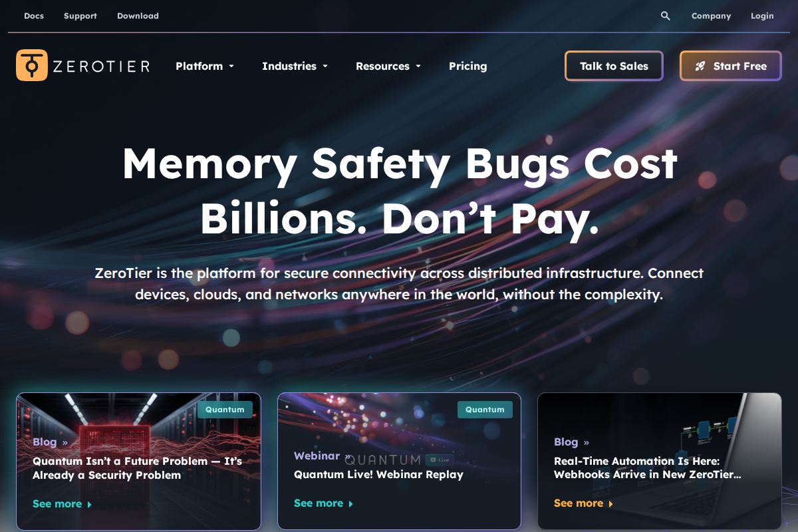The image size is (798, 532).
Task: Open 'Quantum Live! Webinar Replay' title
Action: click(x=378, y=475)
